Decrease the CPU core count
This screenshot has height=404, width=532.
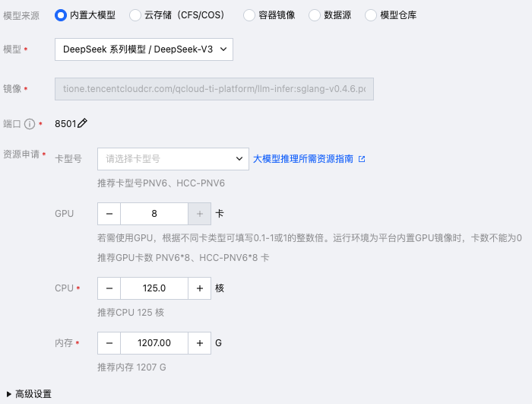[x=109, y=288]
